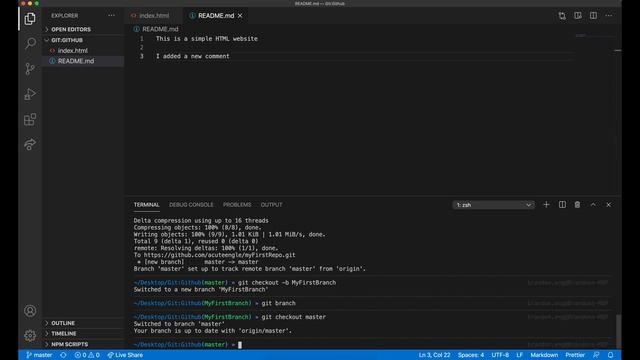640x360 pixels.
Task: Maximize the panel with chevron up
Action: 593,204
